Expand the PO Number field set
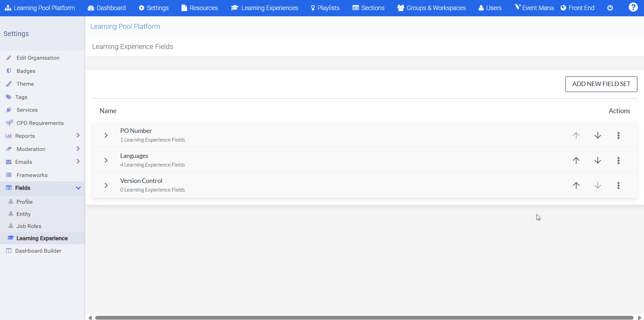 pos(106,135)
